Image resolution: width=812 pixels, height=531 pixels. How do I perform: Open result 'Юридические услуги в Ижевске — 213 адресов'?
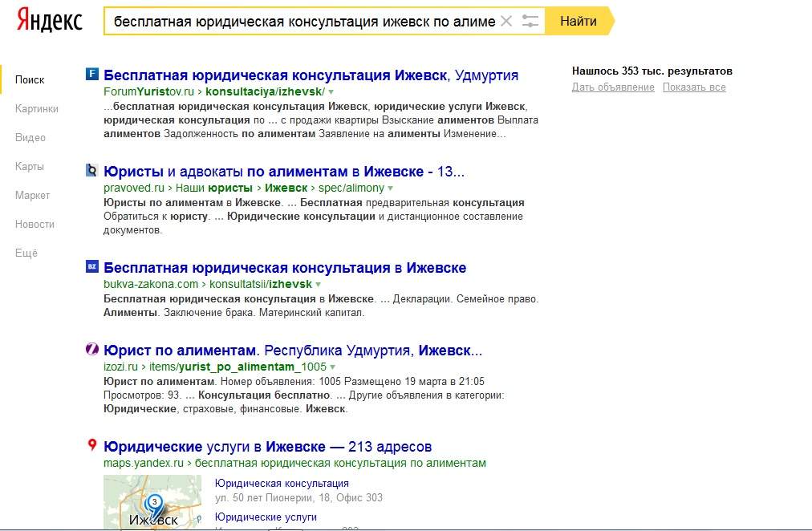(268, 447)
